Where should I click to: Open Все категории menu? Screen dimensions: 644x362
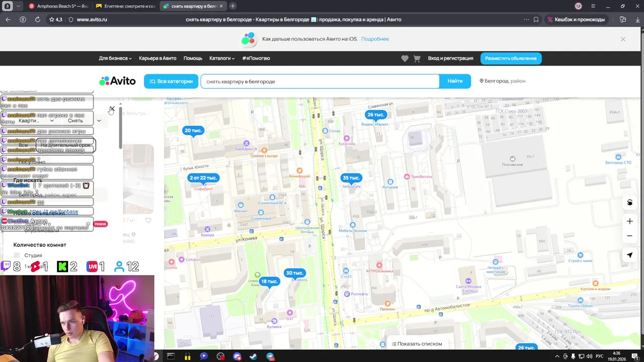click(x=171, y=81)
